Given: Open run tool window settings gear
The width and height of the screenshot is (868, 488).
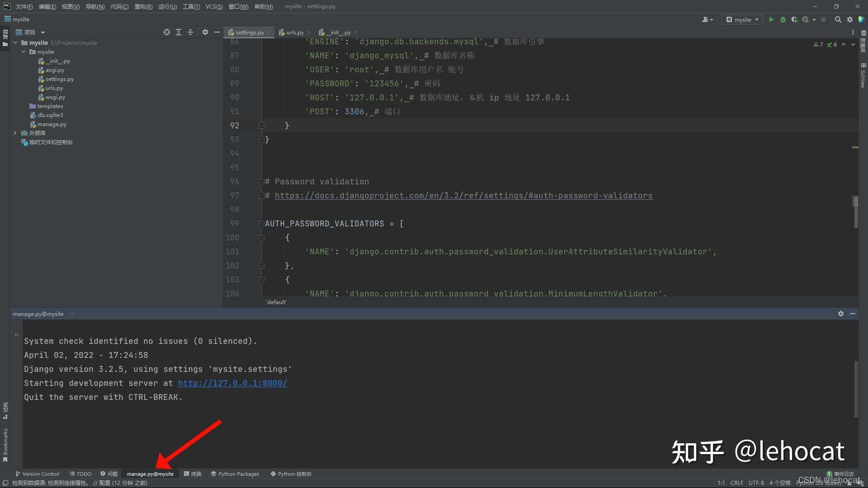Looking at the screenshot, I should 840,314.
